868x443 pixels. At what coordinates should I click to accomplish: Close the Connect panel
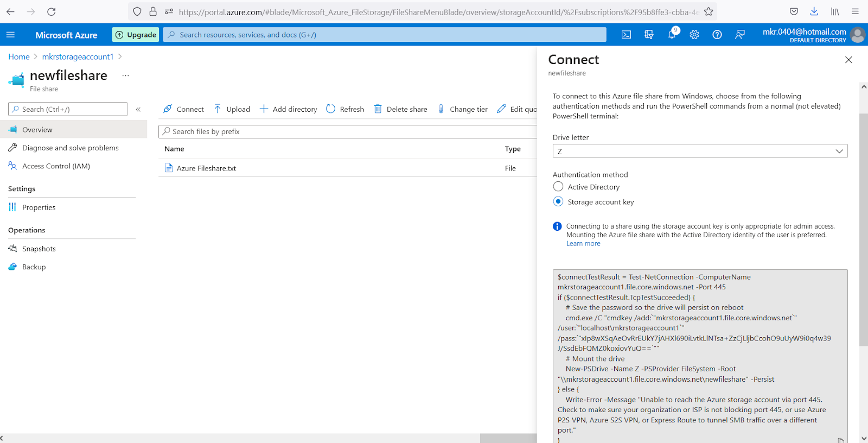pyautogui.click(x=848, y=60)
